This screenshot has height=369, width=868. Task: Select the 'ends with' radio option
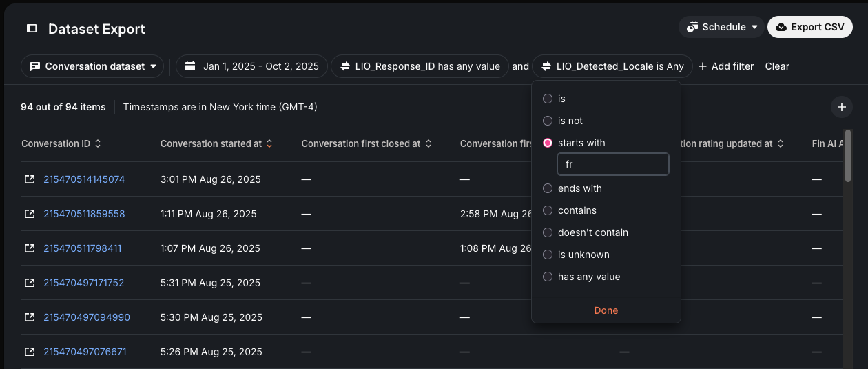pos(548,188)
